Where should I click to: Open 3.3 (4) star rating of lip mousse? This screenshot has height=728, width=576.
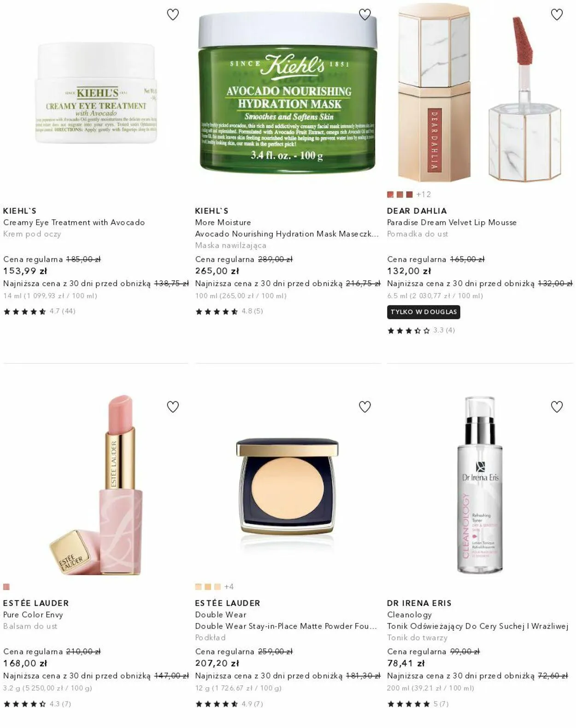421,330
